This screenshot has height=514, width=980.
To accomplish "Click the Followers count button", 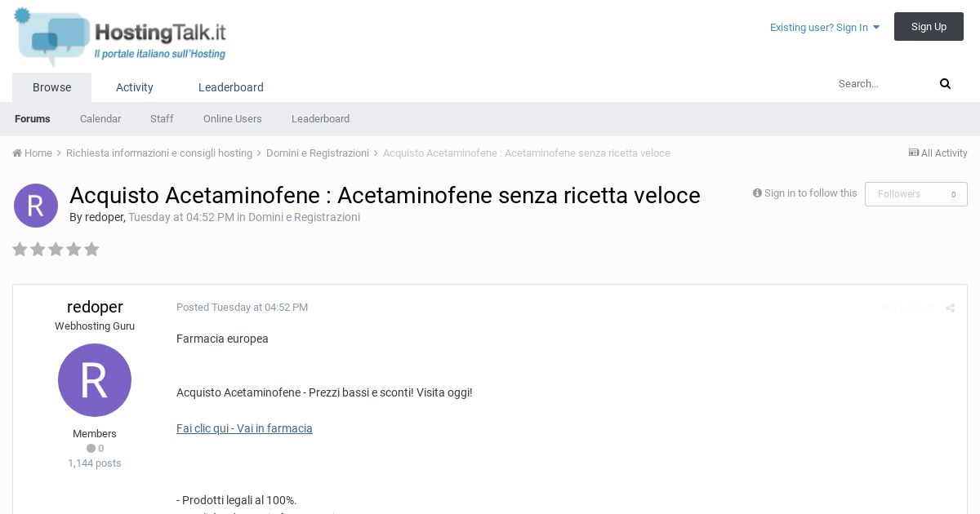I will [915, 194].
